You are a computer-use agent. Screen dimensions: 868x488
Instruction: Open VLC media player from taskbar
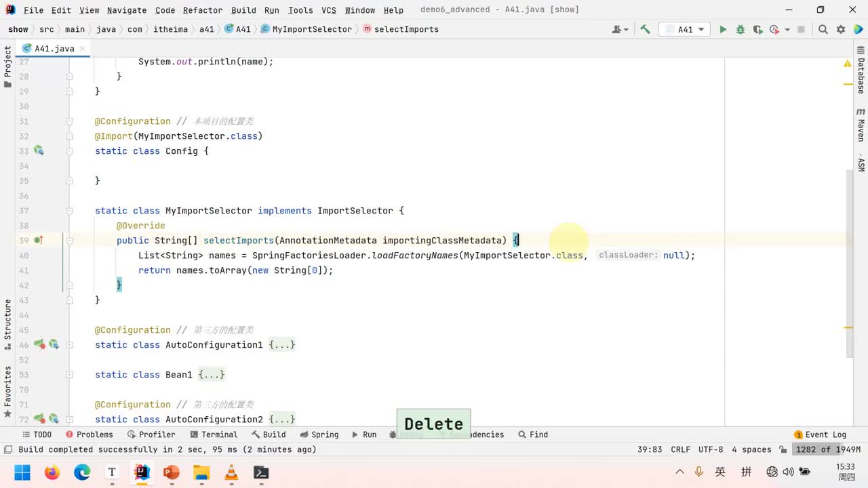231,472
